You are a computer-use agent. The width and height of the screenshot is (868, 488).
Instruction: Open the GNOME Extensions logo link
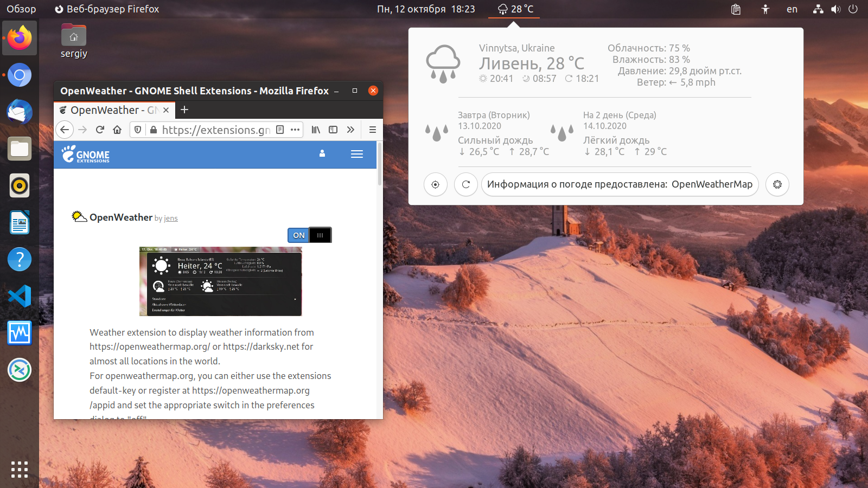[86, 155]
